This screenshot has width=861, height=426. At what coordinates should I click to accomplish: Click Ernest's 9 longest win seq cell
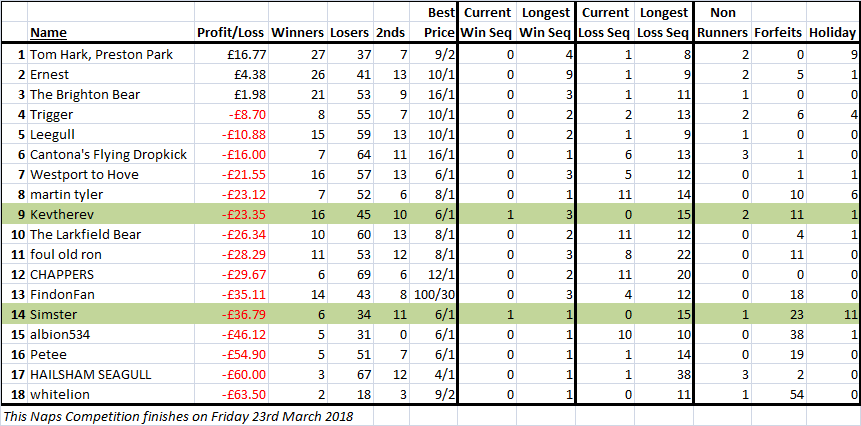tap(544, 75)
